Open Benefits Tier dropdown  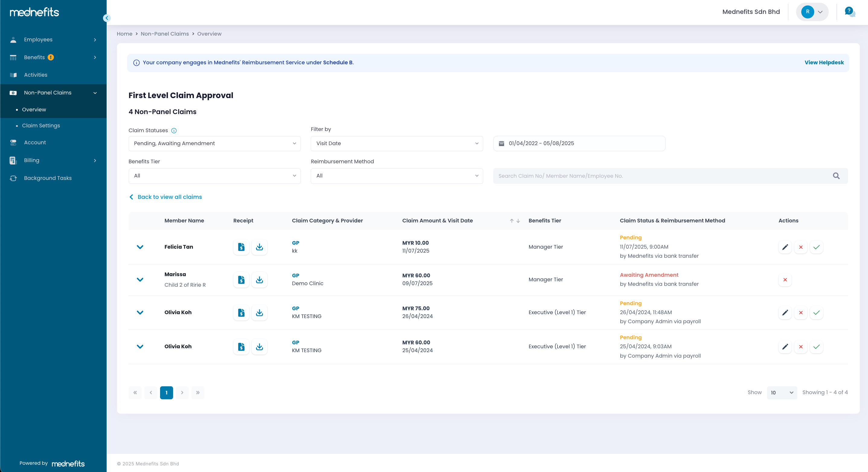click(x=215, y=176)
